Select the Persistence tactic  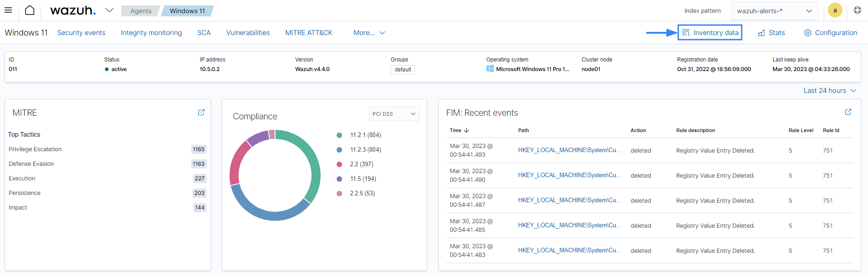coord(25,193)
